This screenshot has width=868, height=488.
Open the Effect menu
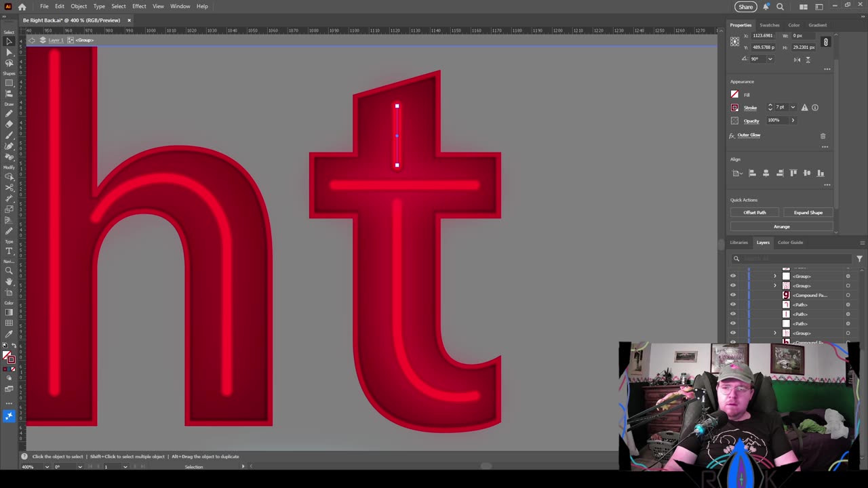tap(139, 6)
